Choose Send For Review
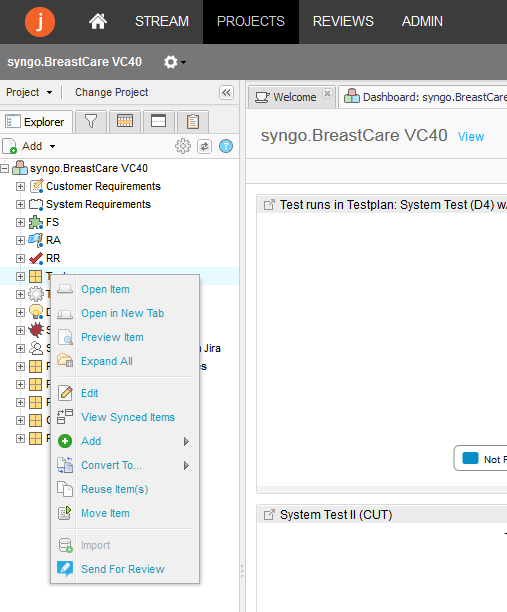This screenshot has height=612, width=507. click(x=125, y=569)
